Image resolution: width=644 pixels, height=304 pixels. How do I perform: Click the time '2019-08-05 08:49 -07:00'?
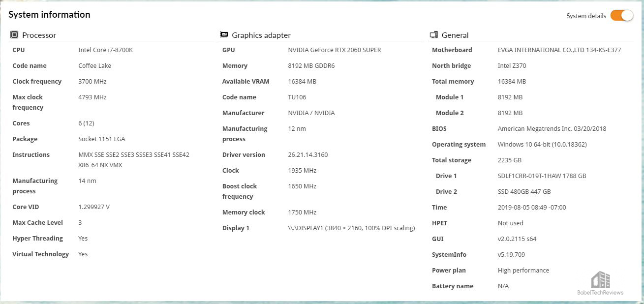coord(532,207)
